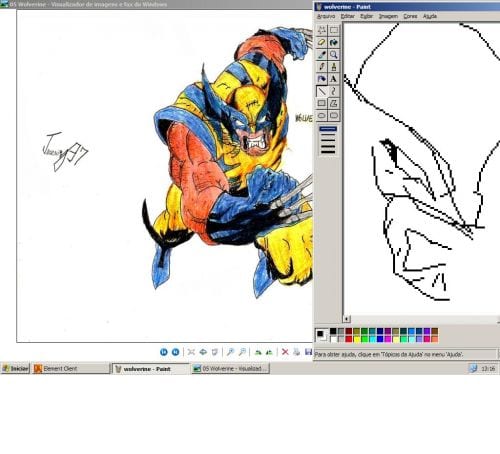Open the Imagem menu in Paint
Image resolution: width=500 pixels, height=454 pixels.
click(388, 16)
